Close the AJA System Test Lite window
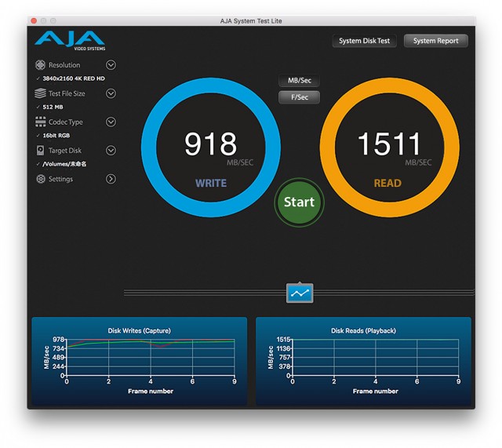 tap(34, 21)
